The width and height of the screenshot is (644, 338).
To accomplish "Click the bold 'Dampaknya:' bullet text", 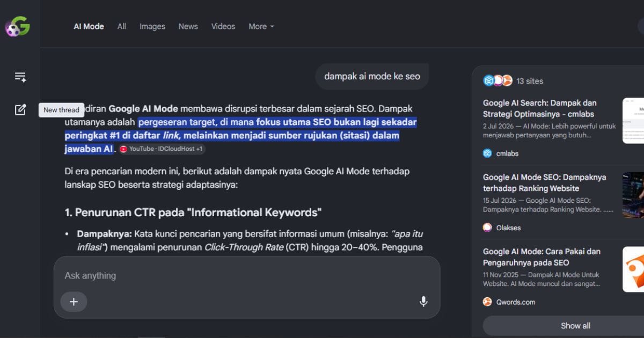I will pyautogui.click(x=105, y=234).
